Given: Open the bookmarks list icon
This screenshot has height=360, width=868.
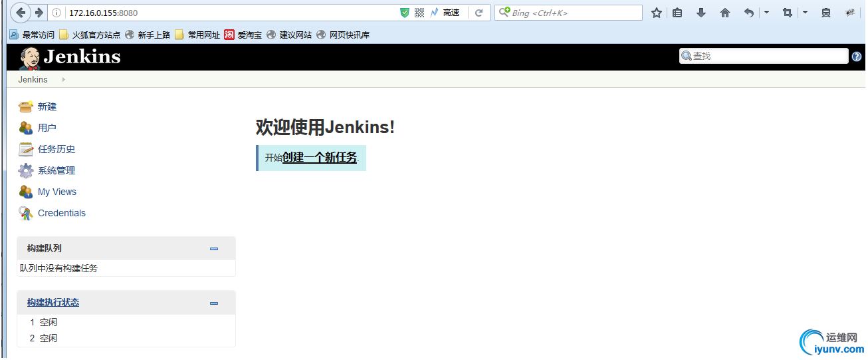Looking at the screenshot, I should (677, 13).
